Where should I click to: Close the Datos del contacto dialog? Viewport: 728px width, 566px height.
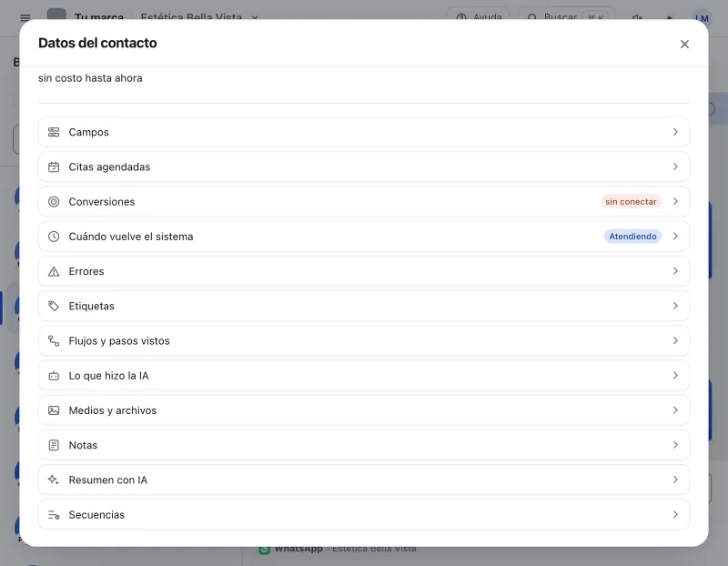click(684, 44)
